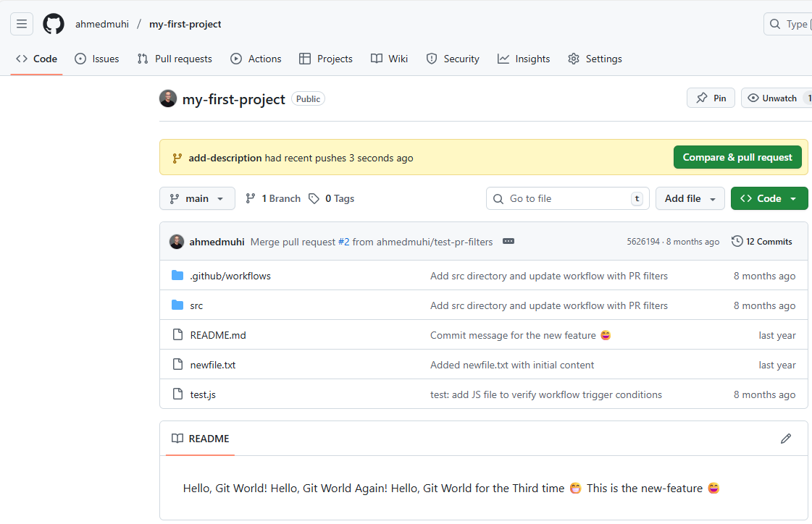This screenshot has height=524, width=812.
Task: Open pull request #2 link
Action: tap(343, 242)
